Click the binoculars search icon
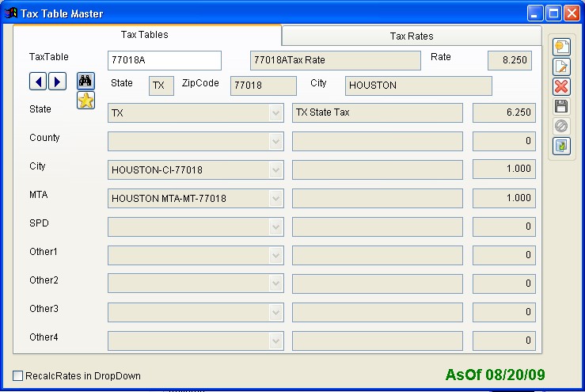Screen dimensions: 585x392 click(85, 81)
